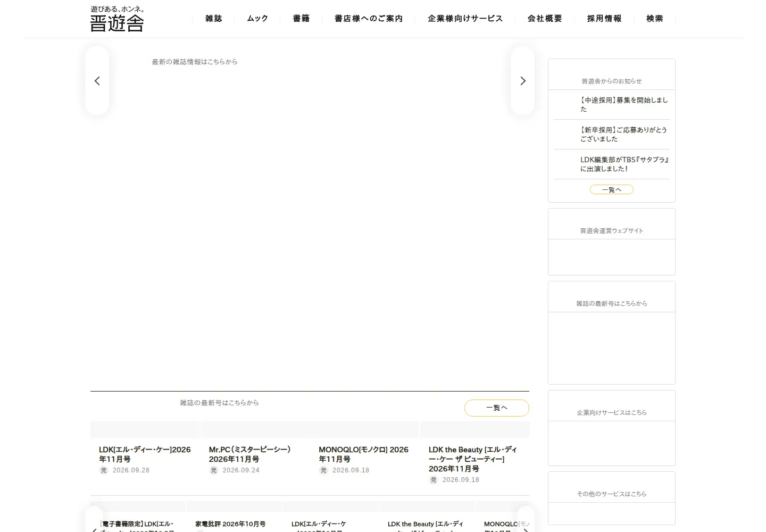Image resolution: width=766 pixels, height=532 pixels.
Task: Click 最新の雑誌情報はこちらから heading text
Action: [195, 62]
